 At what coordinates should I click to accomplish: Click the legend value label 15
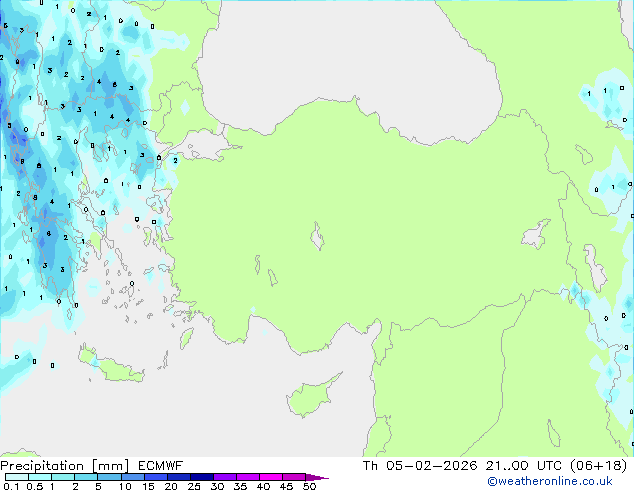point(147,486)
